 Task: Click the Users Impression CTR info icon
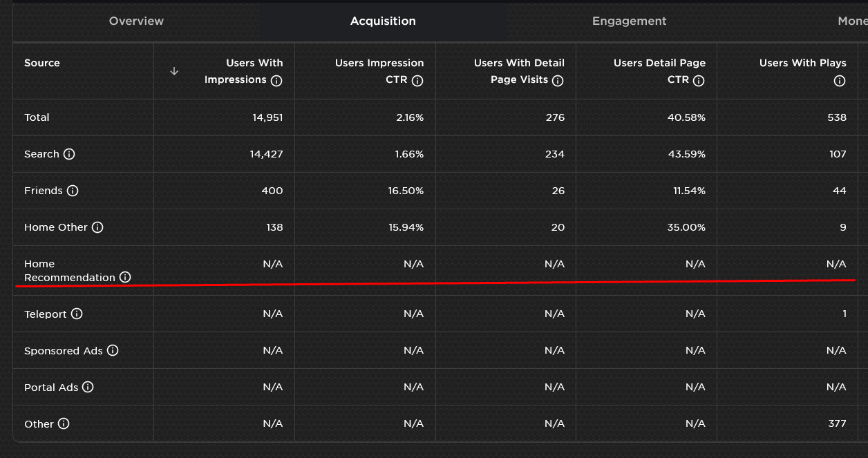417,81
